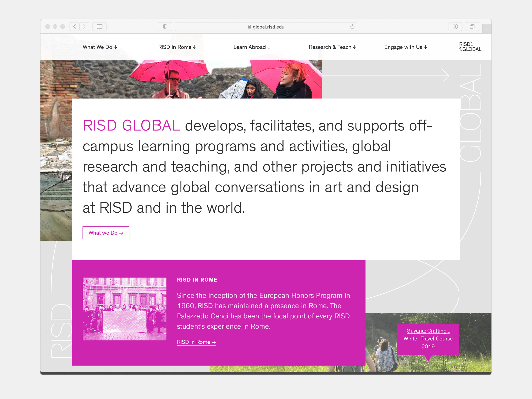Click the pink Palazzetto Cenci group photo
532x399 pixels.
pos(124,309)
